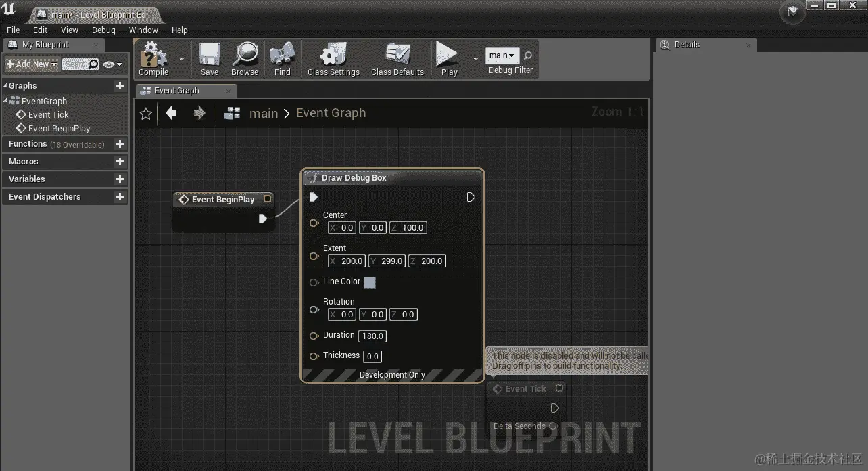
Task: Add a new macro with plus
Action: (x=120, y=162)
